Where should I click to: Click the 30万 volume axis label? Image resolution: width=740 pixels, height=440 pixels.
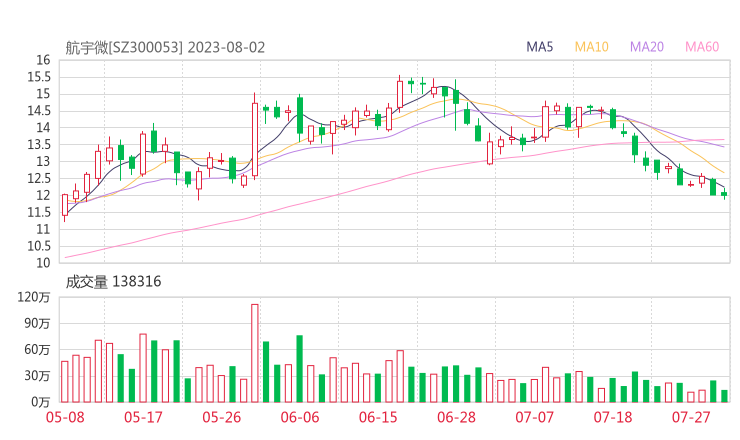[x=37, y=376]
